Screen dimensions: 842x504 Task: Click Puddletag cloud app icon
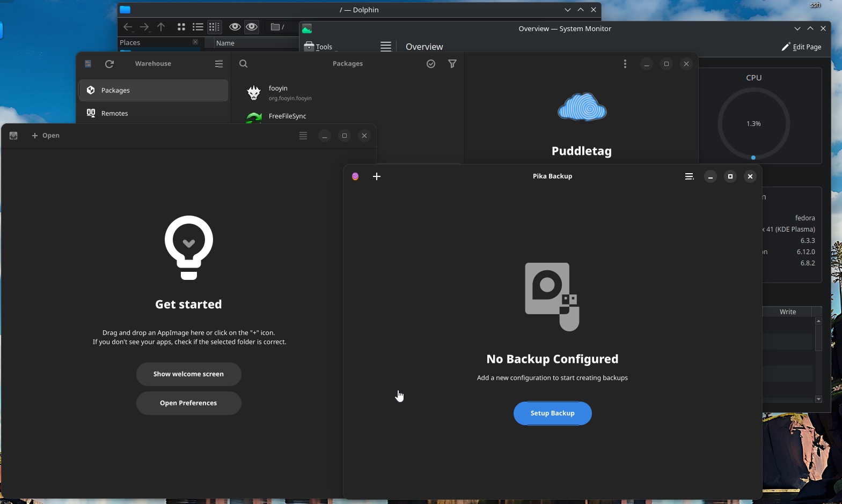click(x=582, y=107)
